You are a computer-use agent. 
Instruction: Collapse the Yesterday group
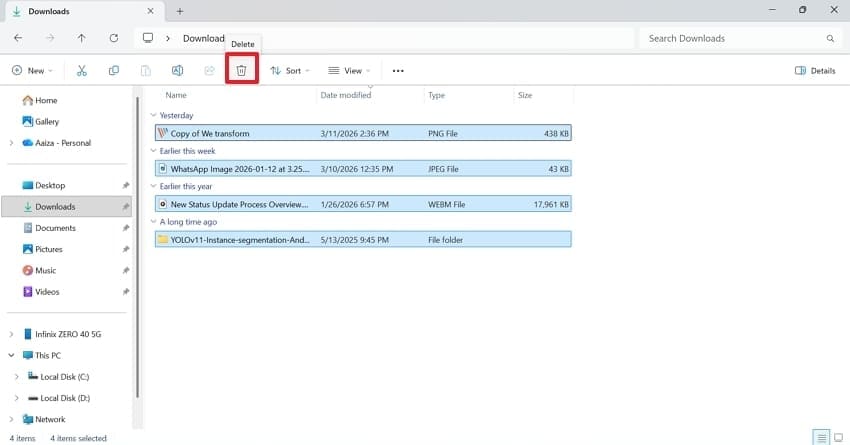[153, 115]
